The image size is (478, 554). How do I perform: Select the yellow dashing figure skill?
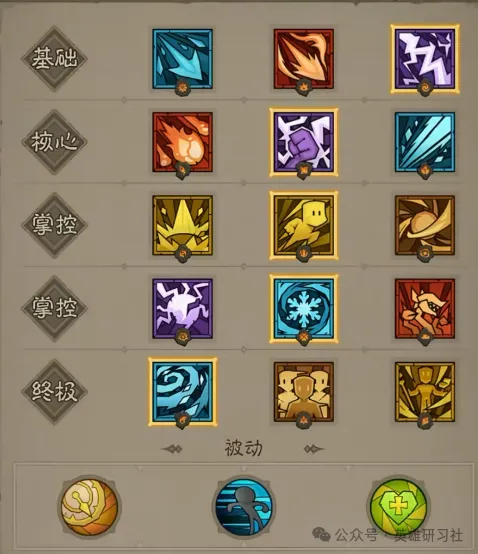[x=304, y=225]
